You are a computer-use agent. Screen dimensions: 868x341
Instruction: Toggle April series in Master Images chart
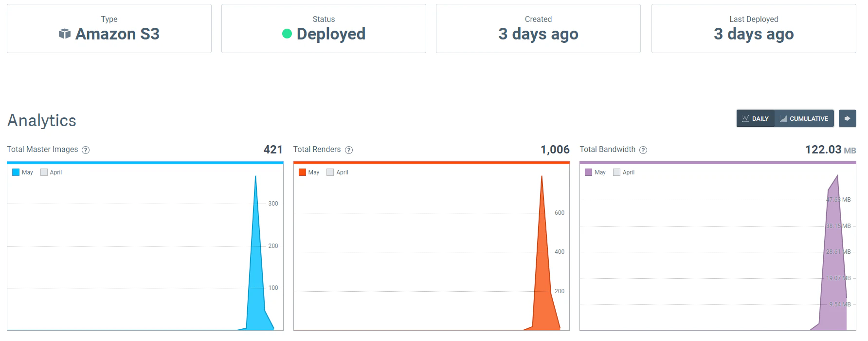point(51,172)
